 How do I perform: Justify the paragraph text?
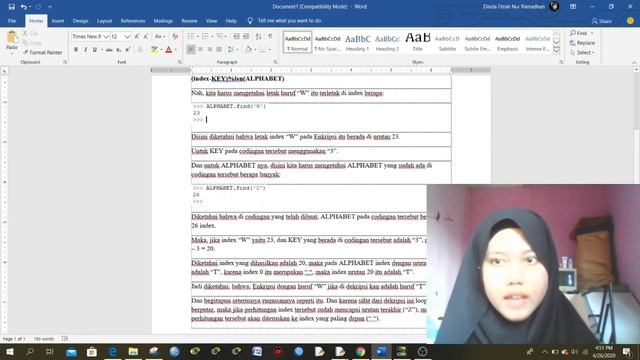tap(219, 49)
